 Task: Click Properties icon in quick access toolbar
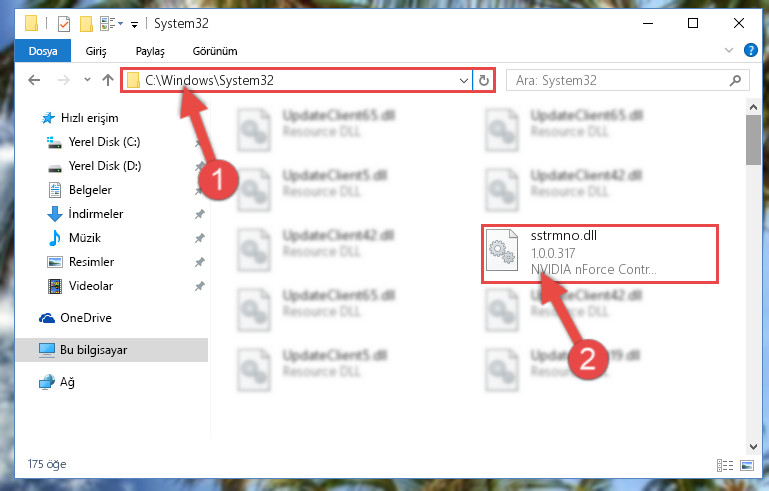64,24
